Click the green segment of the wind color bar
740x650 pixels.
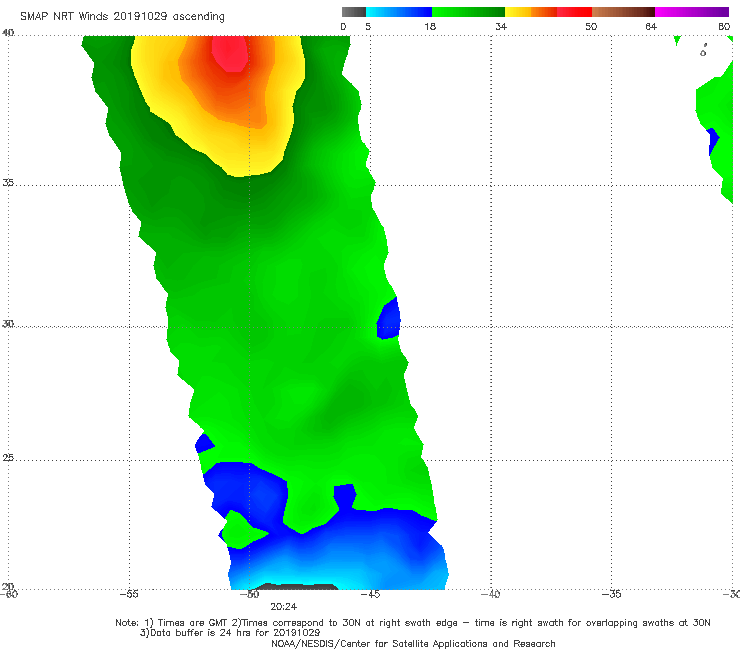pos(468,12)
